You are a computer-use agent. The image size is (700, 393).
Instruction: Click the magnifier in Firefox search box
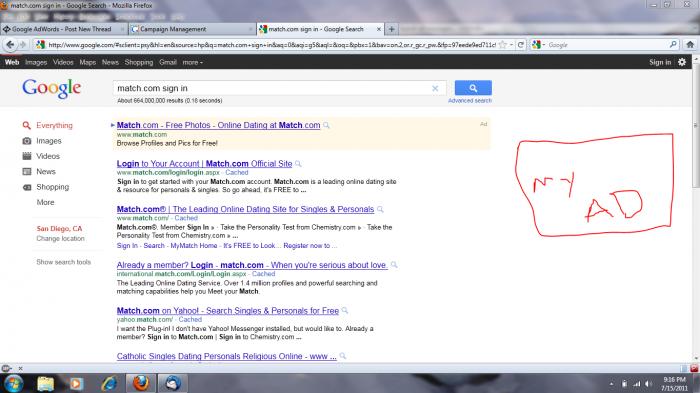(673, 45)
